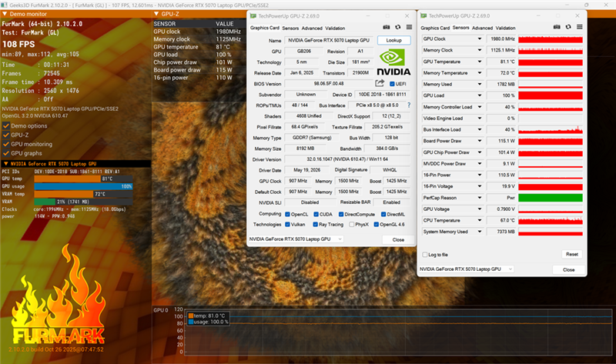Enable the PhysX checkbox

coord(352,225)
